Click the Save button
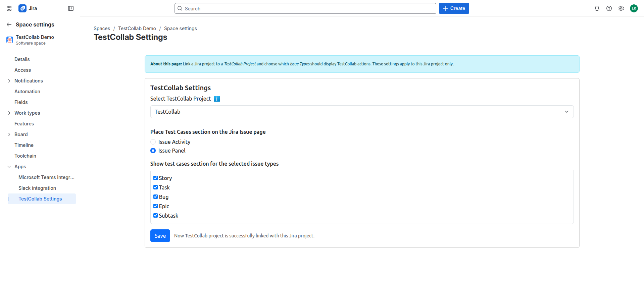 [x=160, y=236]
